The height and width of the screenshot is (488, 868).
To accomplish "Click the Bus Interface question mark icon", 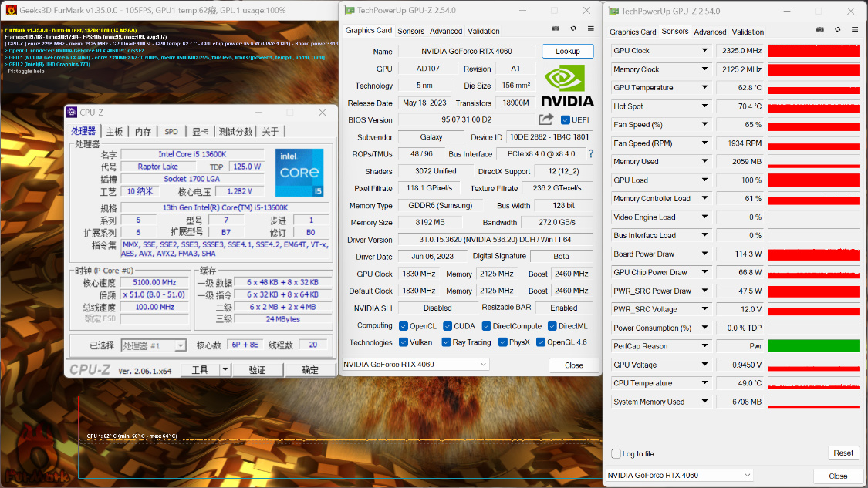I will (591, 154).
